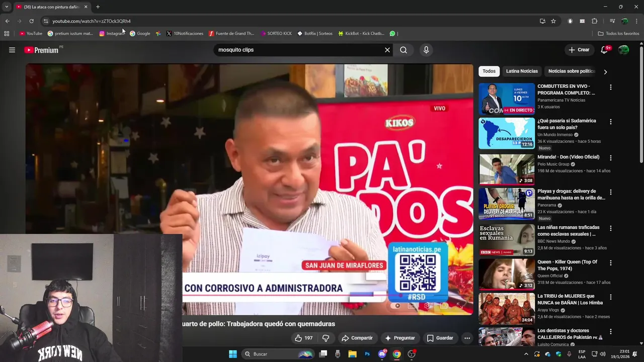The image size is (644, 362).
Task: Show hidden system tray icons
Action: click(x=526, y=354)
